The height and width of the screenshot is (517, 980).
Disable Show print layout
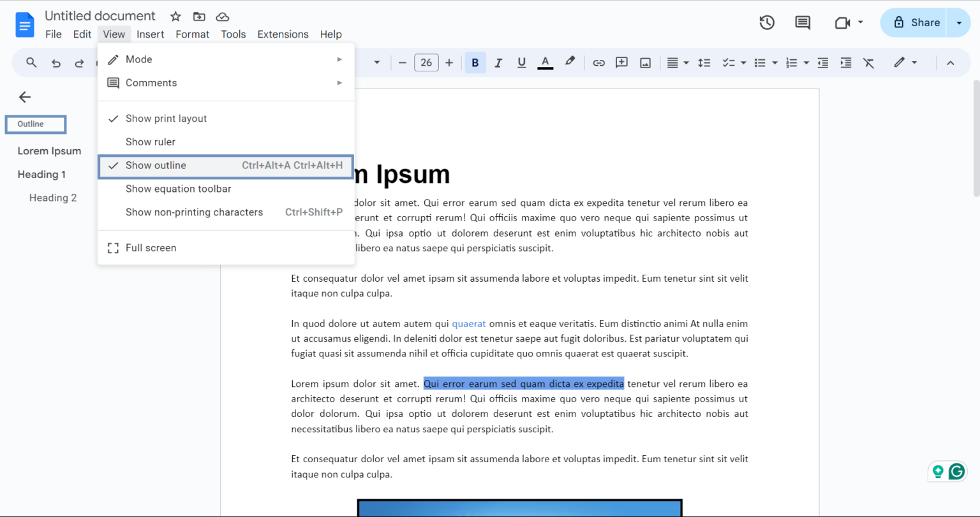pyautogui.click(x=166, y=118)
